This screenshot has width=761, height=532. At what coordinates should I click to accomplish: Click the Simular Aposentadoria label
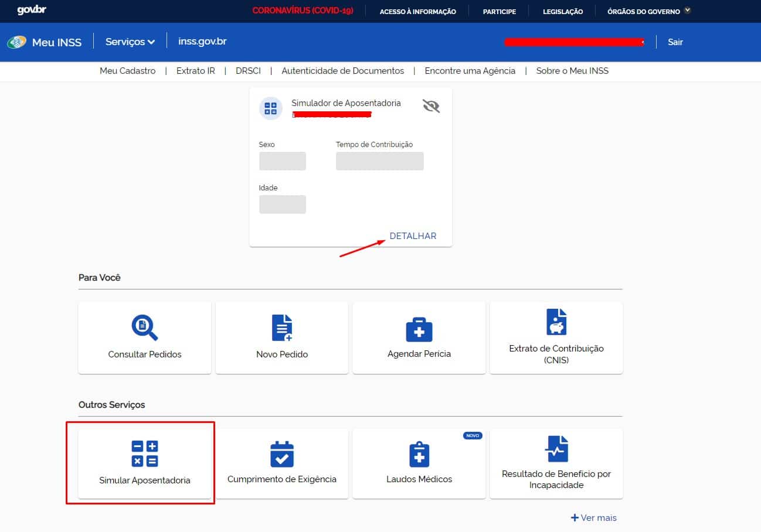[145, 480]
